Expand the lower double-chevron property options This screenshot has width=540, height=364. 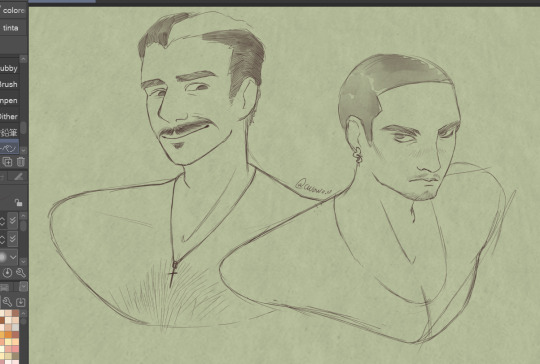coord(13,239)
